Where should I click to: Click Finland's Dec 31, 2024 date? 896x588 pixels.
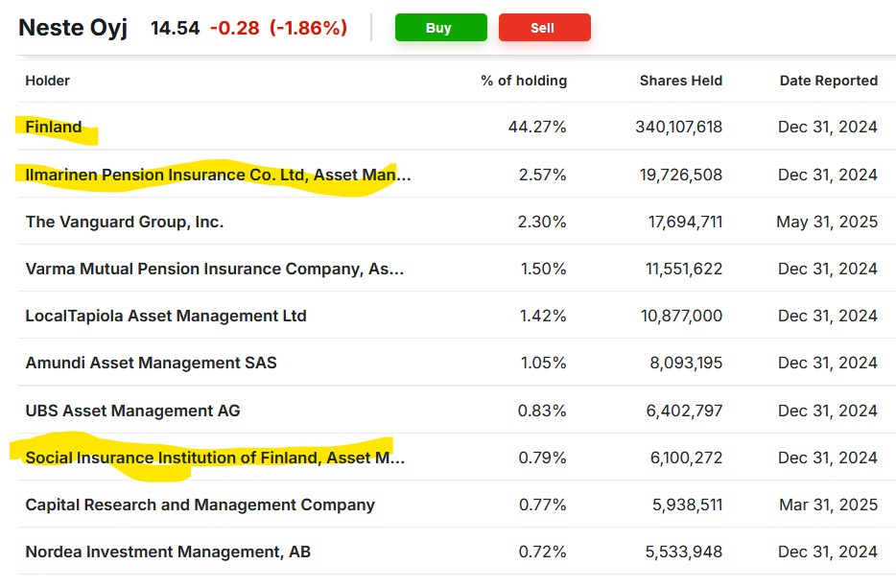click(x=828, y=127)
